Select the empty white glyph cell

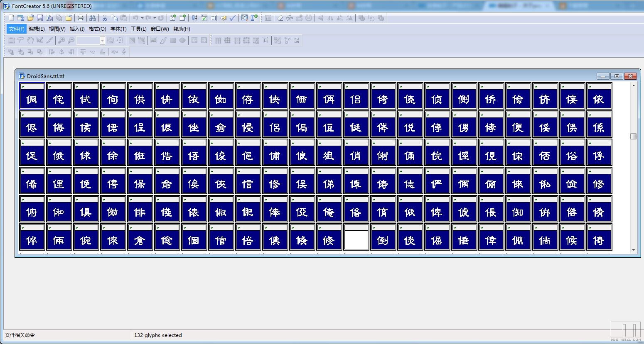pos(356,239)
